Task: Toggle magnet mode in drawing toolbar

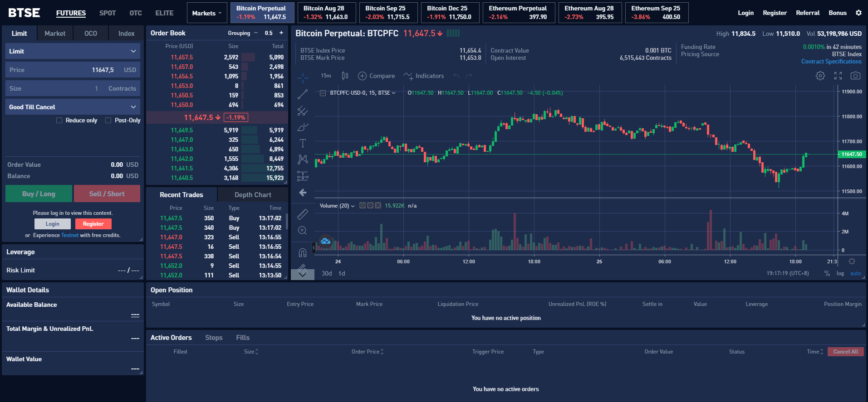Action: tap(303, 252)
